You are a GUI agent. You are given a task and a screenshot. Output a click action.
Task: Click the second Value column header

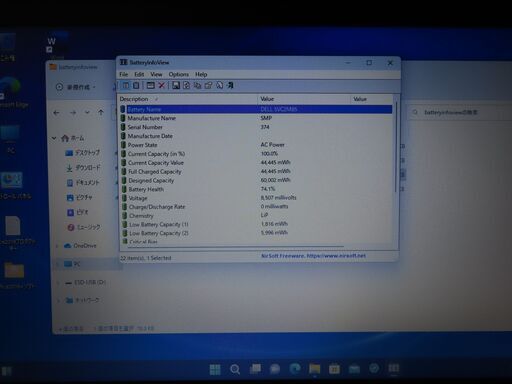(x=372, y=99)
